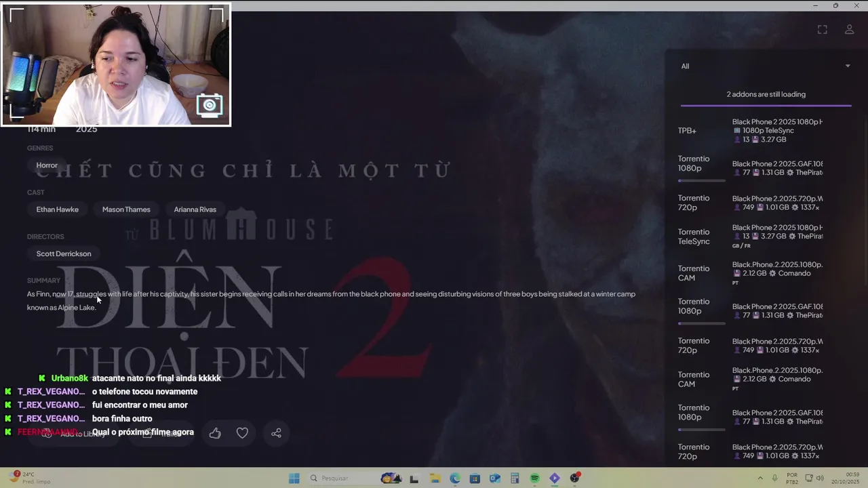Open Calculator from the taskbar
868x488 pixels.
tap(515, 479)
